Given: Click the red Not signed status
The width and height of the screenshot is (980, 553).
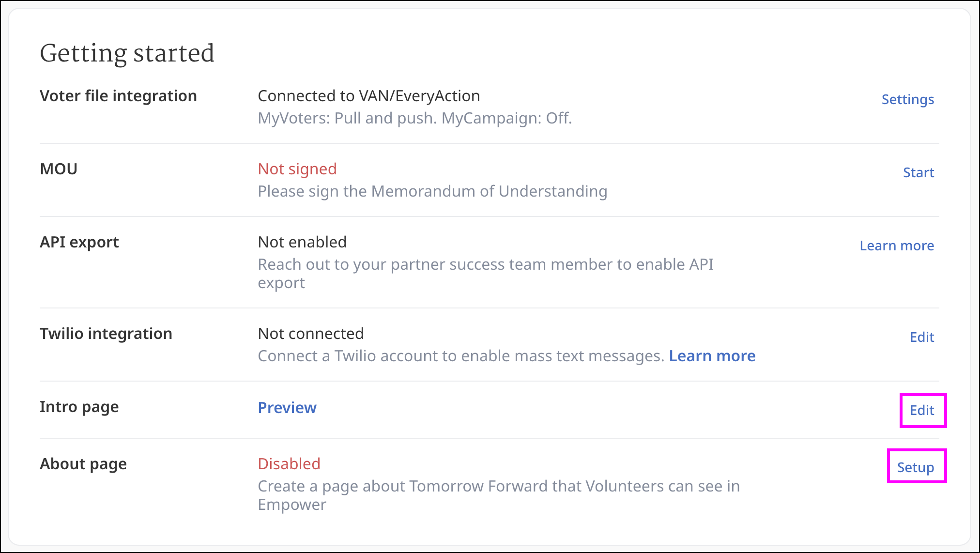Looking at the screenshot, I should (x=297, y=169).
